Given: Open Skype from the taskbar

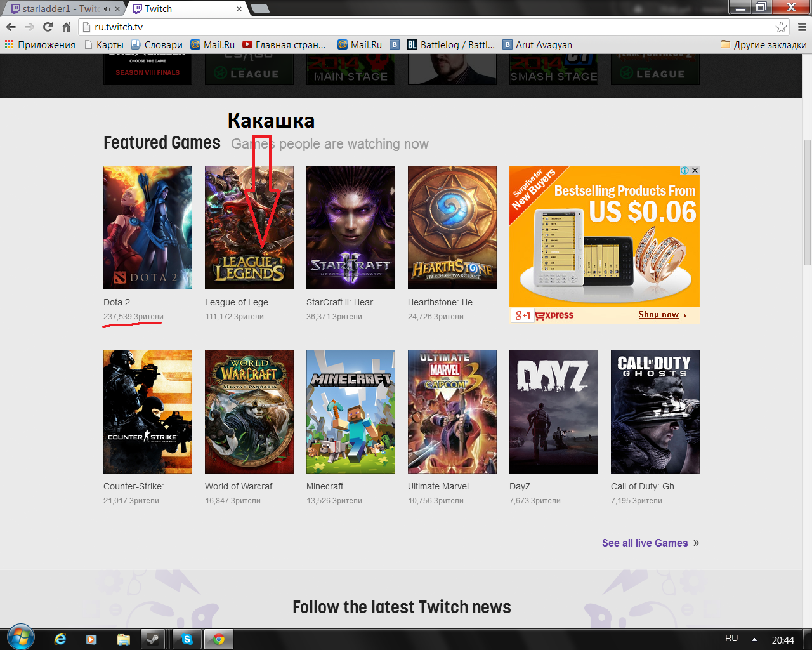Looking at the screenshot, I should pos(187,639).
